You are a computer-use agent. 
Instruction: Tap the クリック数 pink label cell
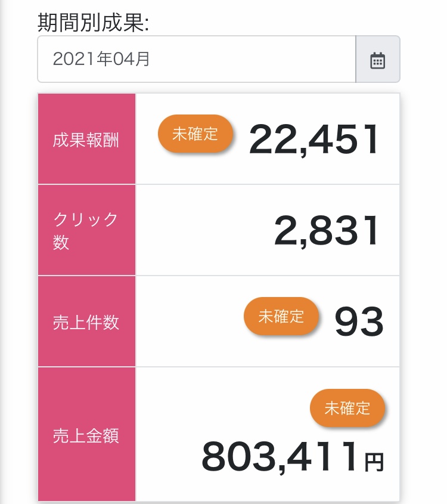pos(86,230)
